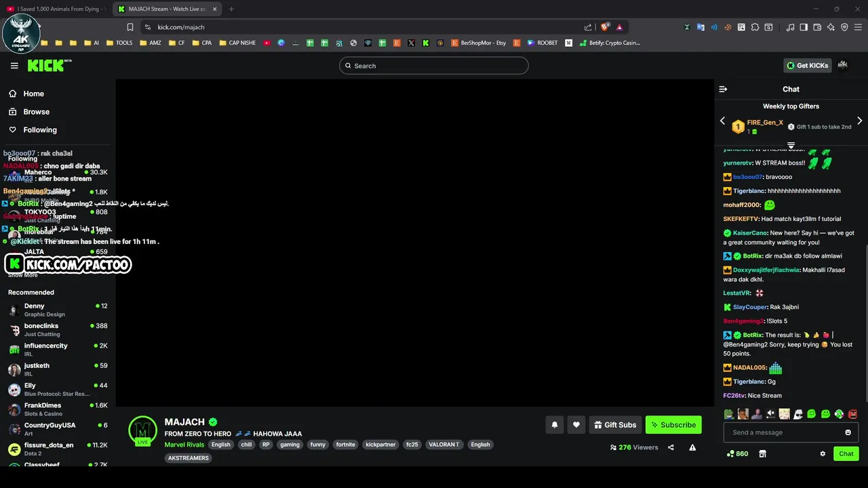Click the kickpartner tag
The width and height of the screenshot is (868, 488).
coord(380,445)
